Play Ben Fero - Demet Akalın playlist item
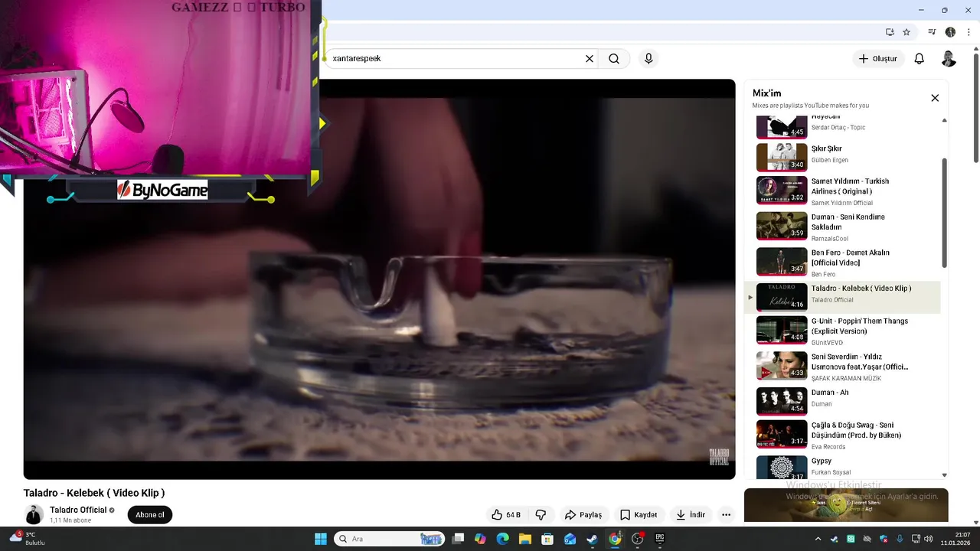The width and height of the screenshot is (980, 551). 842,262
